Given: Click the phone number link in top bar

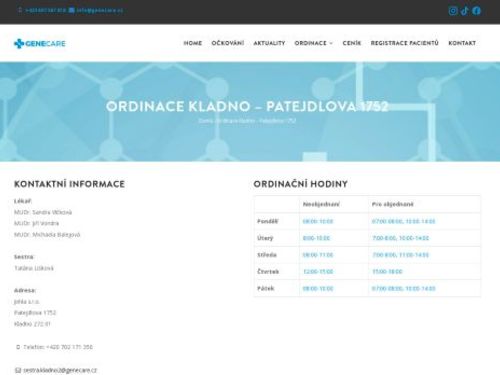Looking at the screenshot, I should pos(46,10).
